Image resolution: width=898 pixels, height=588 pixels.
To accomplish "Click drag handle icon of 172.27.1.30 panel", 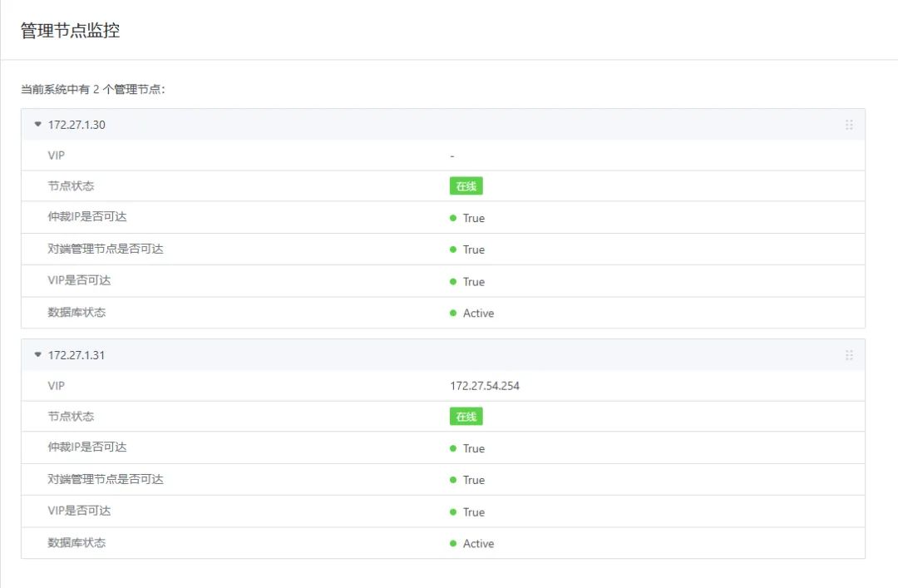I will click(849, 125).
